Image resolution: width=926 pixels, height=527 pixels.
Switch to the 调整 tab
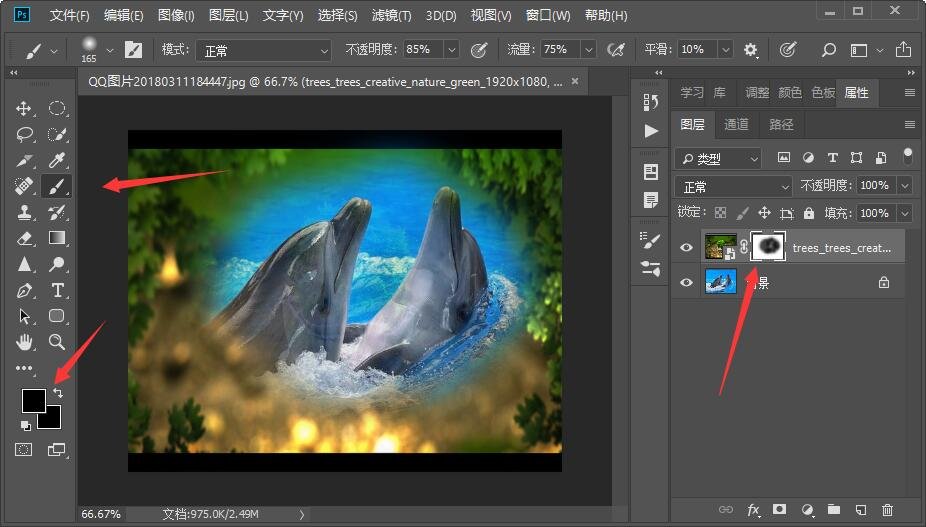pyautogui.click(x=757, y=93)
